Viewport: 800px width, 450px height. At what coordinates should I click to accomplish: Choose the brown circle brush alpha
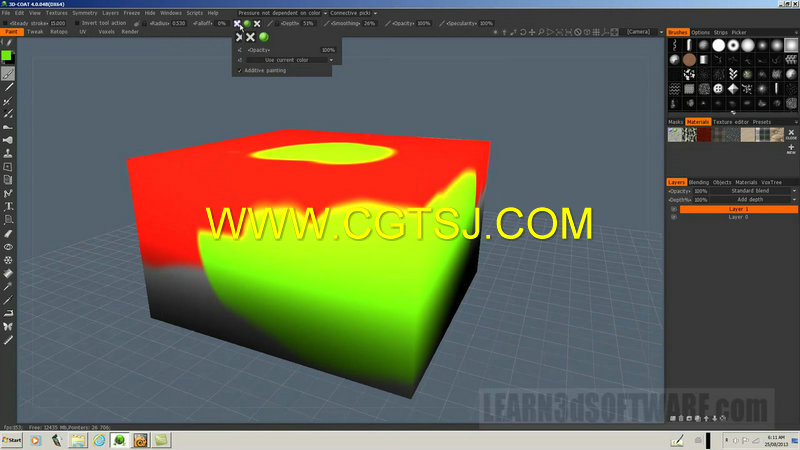[689, 60]
